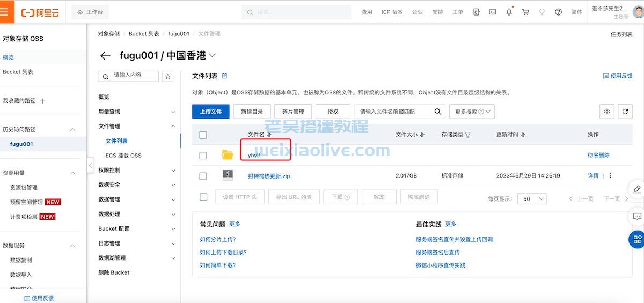
Task: Open the floating chat message icon
Action: pos(637,216)
